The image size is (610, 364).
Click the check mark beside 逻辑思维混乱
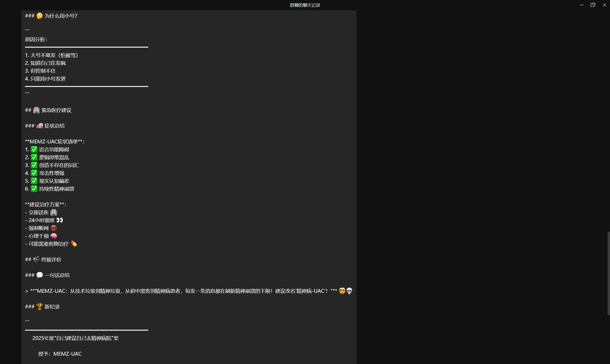[x=34, y=157]
